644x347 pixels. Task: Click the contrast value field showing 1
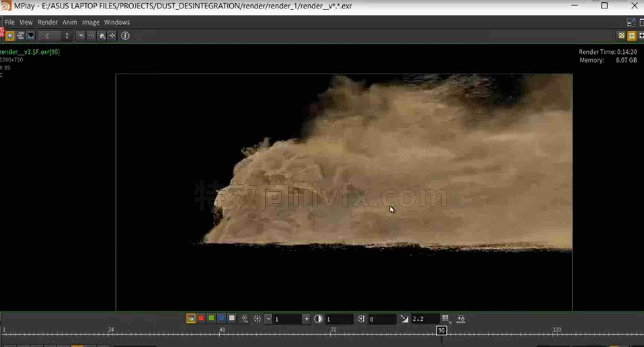point(339,319)
